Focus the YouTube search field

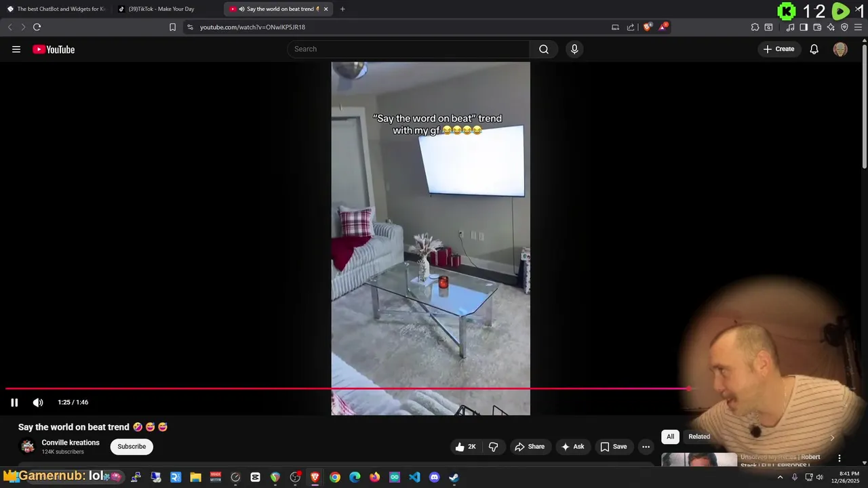[409, 49]
